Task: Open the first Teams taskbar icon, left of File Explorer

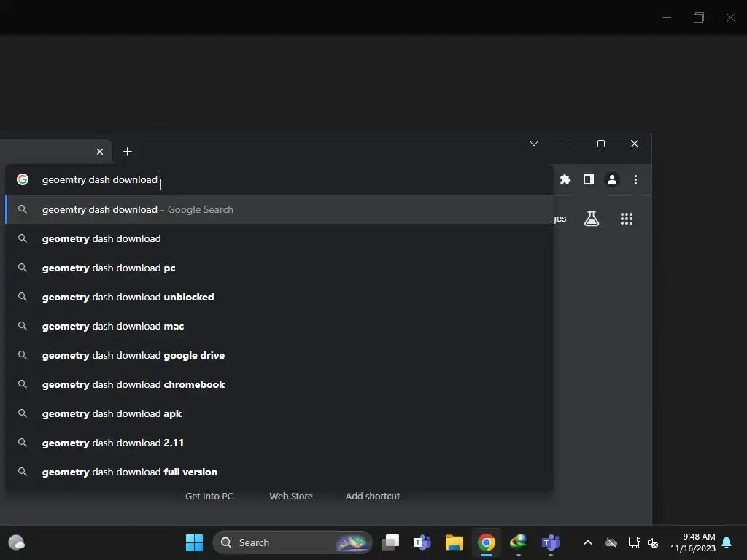Action: click(x=422, y=542)
